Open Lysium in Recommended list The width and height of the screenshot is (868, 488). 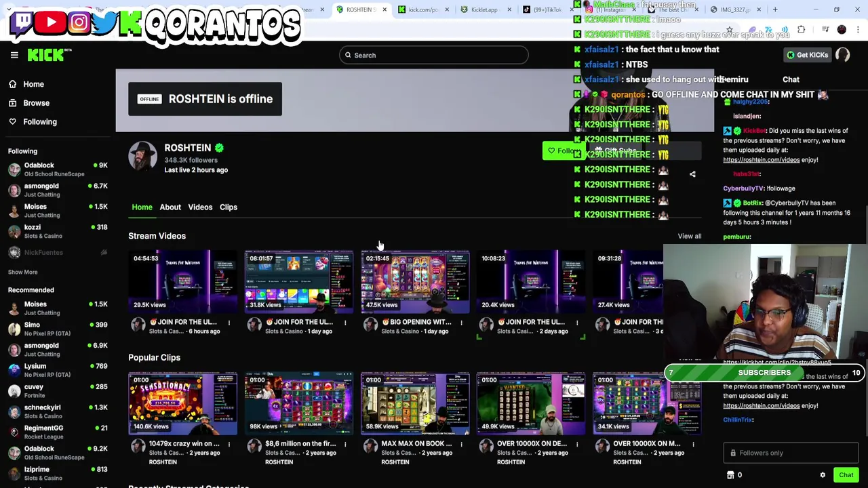pyautogui.click(x=58, y=370)
